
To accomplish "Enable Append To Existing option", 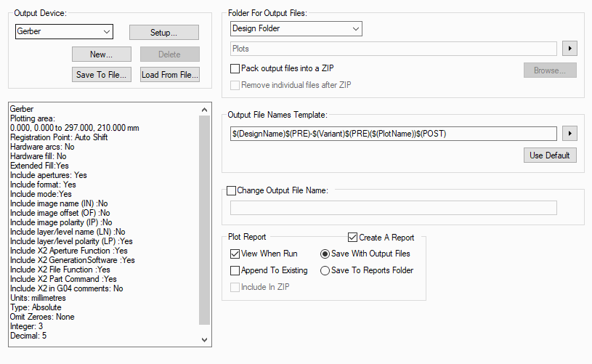I will [x=235, y=271].
